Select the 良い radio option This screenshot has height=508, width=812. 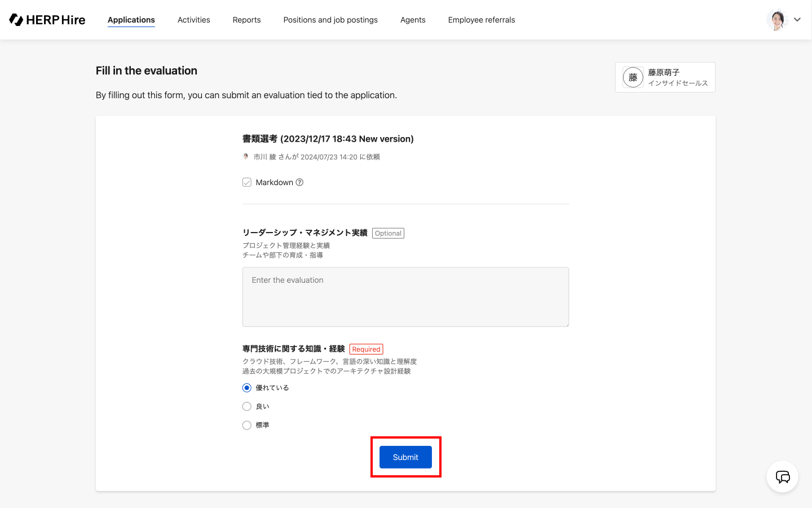pos(247,406)
